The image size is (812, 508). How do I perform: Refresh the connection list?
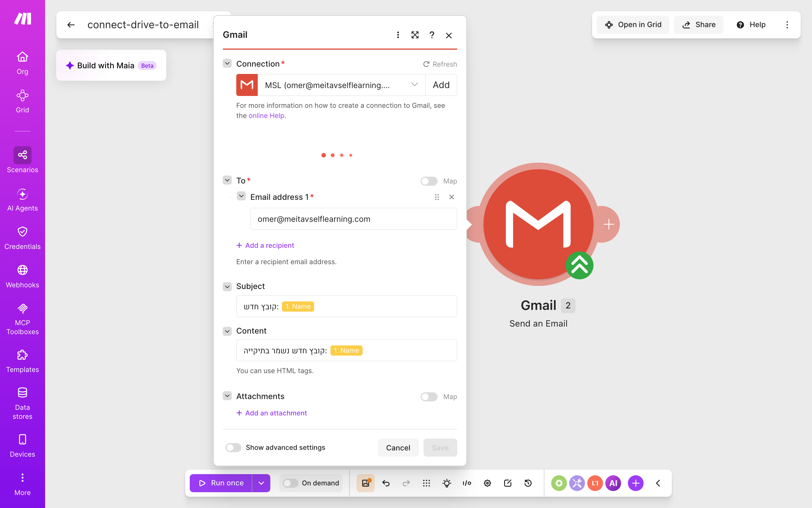click(440, 64)
